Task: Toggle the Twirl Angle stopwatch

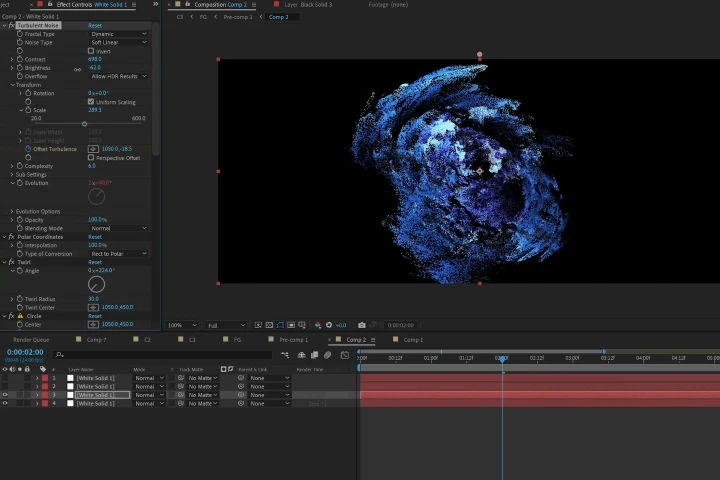Action: pos(20,271)
